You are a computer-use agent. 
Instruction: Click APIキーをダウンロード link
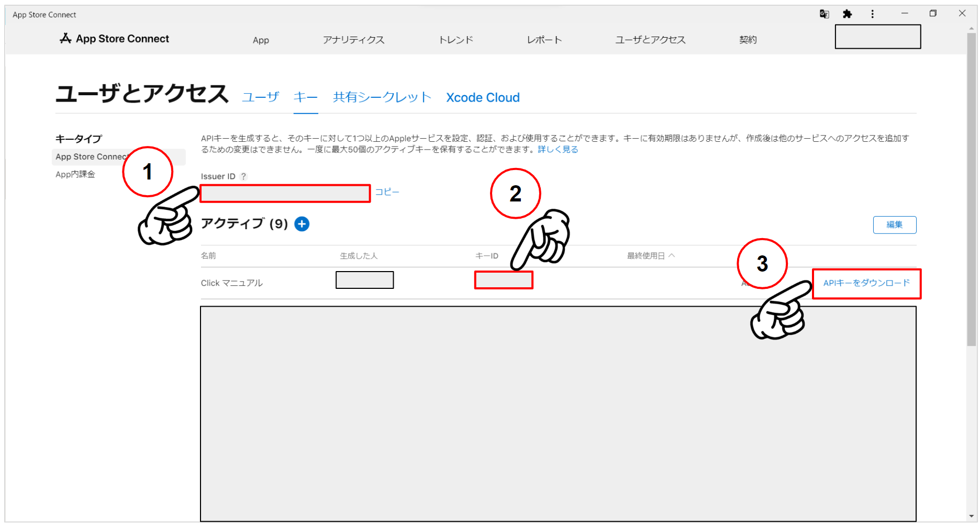(867, 283)
